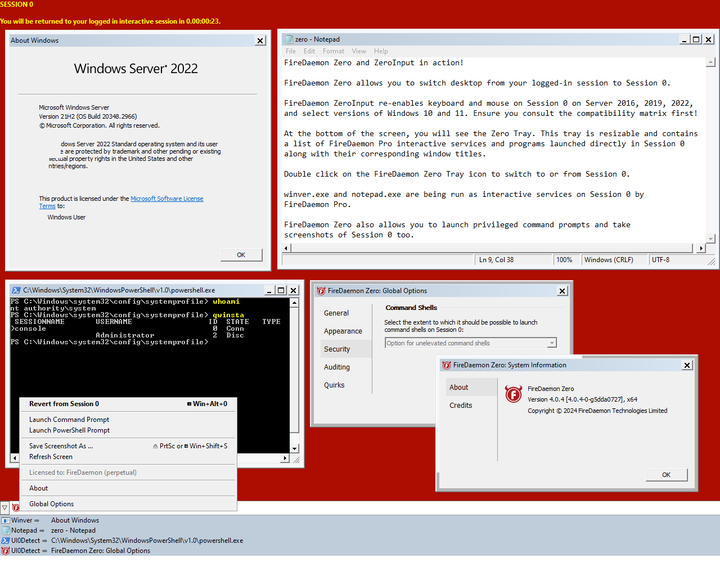Click the Notepad horizontal scrollbar track
This screenshot has height=576, width=720.
[494, 248]
